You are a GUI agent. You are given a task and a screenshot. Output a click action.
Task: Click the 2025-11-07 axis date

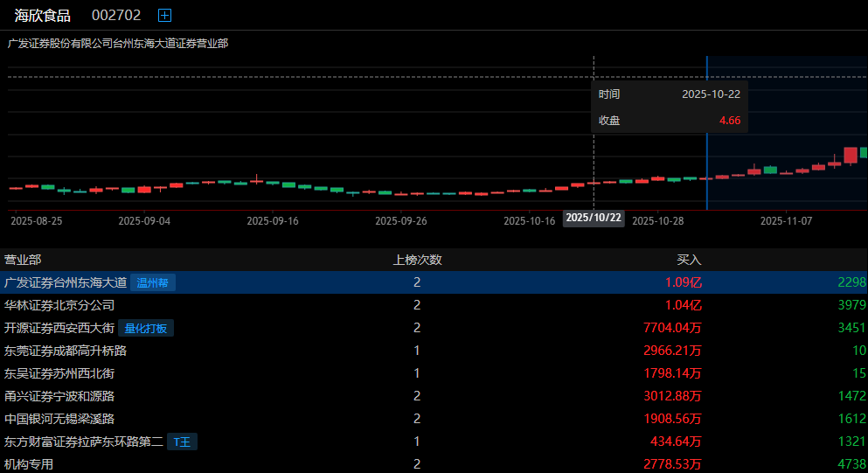click(786, 221)
